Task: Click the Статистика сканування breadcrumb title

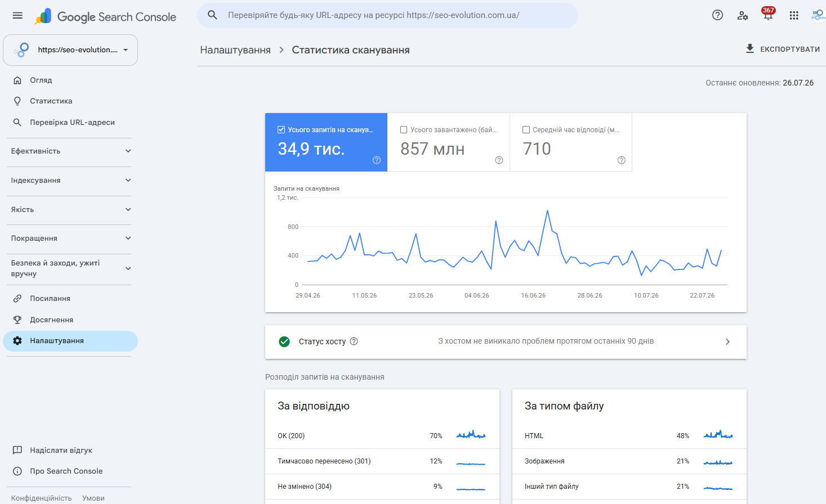Action: pos(351,50)
